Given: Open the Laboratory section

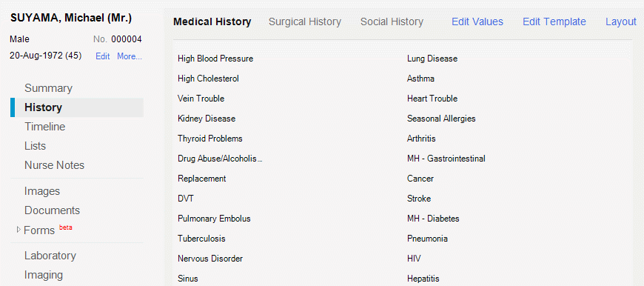Looking at the screenshot, I should [x=50, y=256].
